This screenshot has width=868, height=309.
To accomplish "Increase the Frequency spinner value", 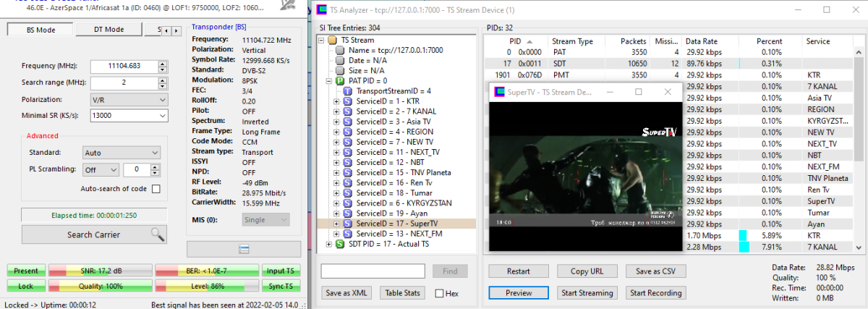I will [162, 63].
